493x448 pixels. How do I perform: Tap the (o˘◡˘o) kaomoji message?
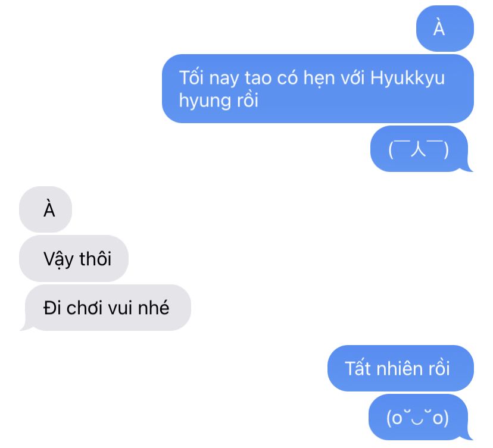(x=420, y=417)
